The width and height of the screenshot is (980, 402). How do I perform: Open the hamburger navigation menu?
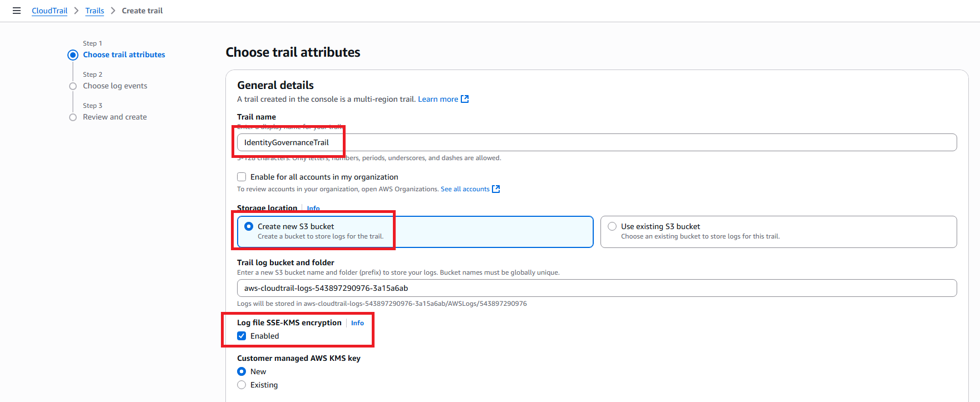coord(17,11)
